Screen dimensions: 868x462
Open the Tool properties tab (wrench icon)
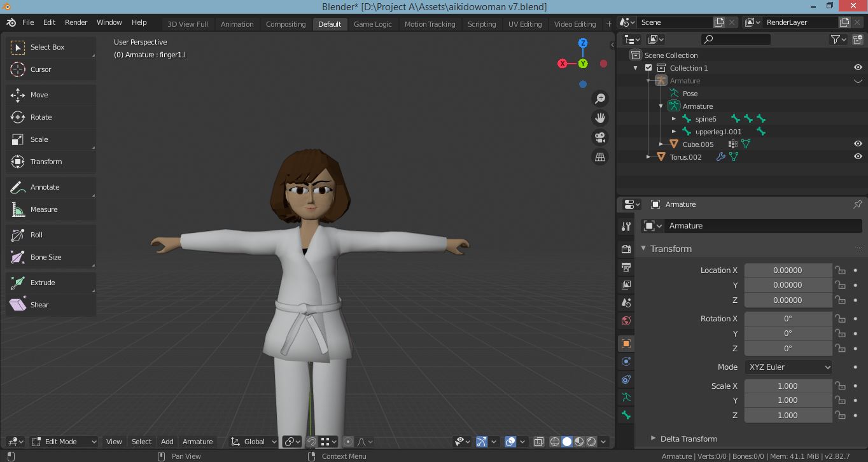point(626,227)
